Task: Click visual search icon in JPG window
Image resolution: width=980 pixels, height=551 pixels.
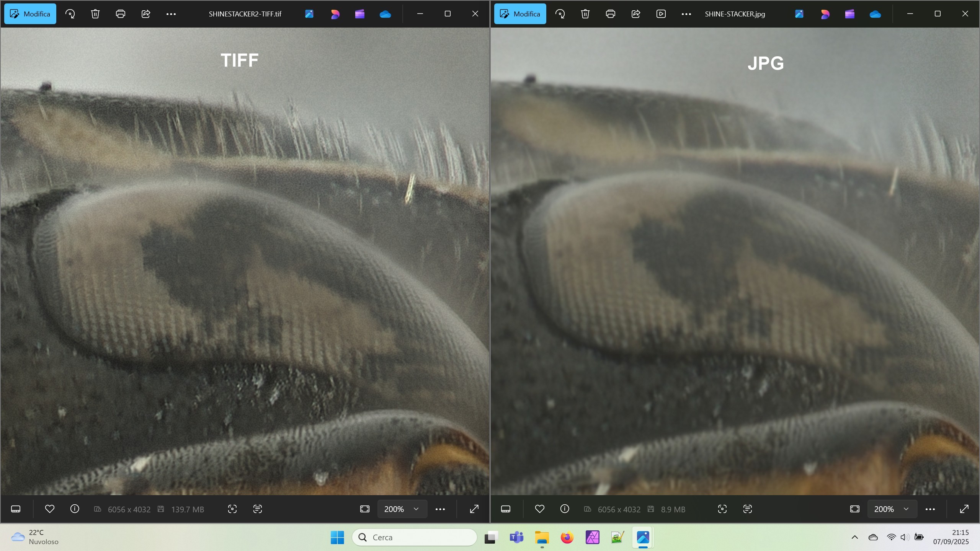Action: point(722,509)
